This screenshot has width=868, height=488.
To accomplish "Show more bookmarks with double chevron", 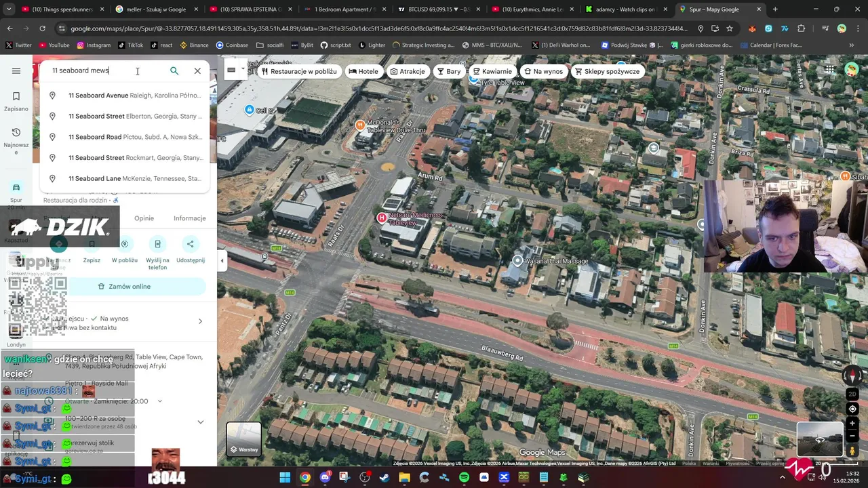I will tap(852, 45).
